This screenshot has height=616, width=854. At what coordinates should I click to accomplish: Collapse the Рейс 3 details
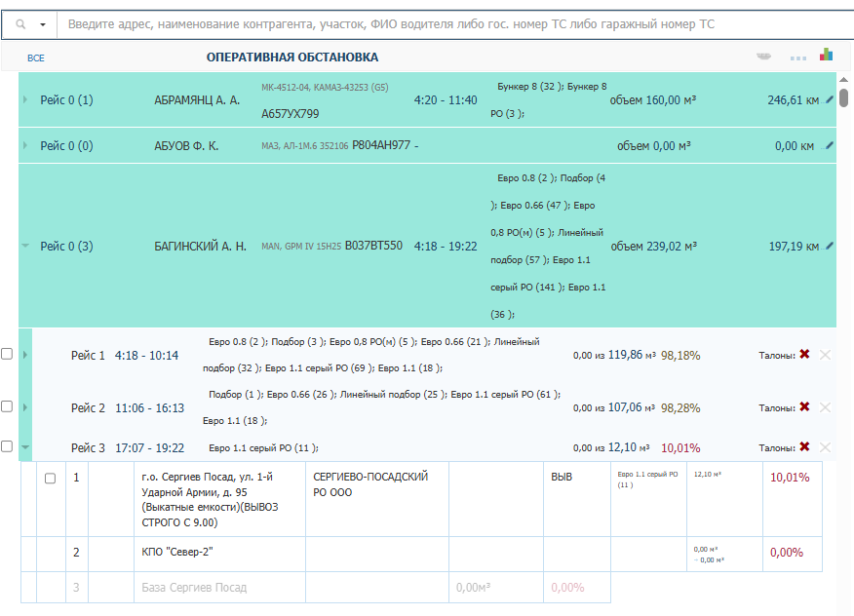click(x=25, y=447)
